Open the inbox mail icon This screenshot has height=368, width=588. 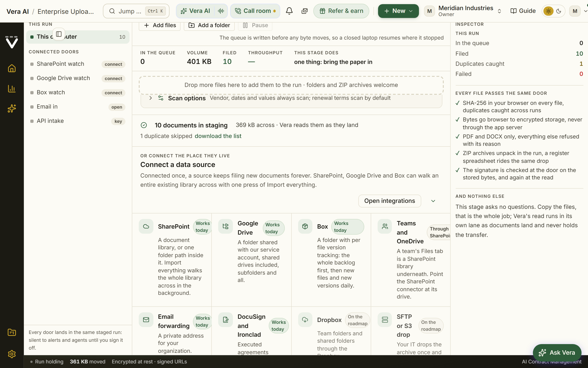tap(304, 11)
